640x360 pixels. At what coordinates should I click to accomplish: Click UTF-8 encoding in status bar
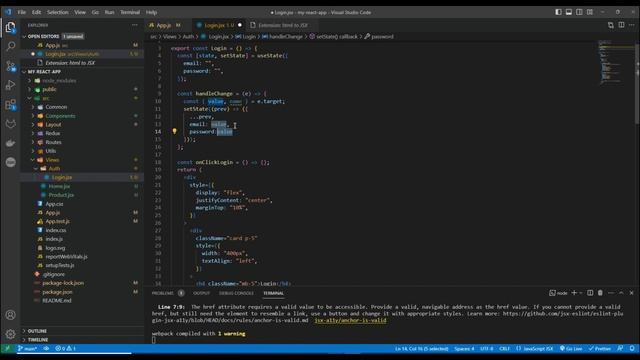pyautogui.click(x=487, y=348)
